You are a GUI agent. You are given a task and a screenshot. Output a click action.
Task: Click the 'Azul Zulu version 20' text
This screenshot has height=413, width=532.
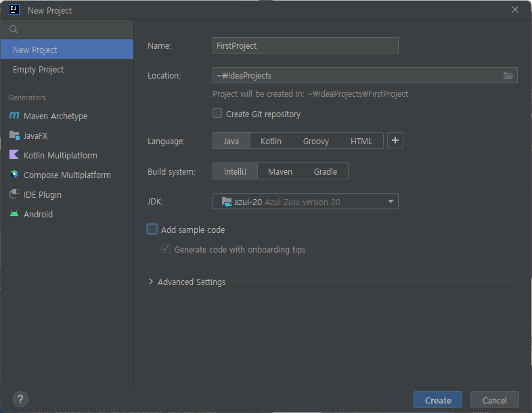[x=303, y=202]
